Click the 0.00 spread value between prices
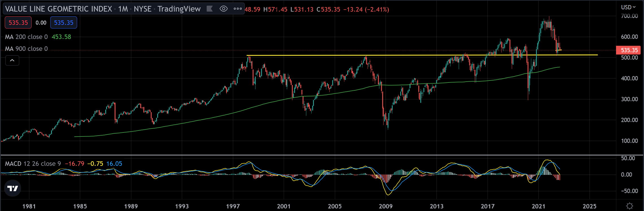Screen dimensions: 644x211 pos(41,23)
